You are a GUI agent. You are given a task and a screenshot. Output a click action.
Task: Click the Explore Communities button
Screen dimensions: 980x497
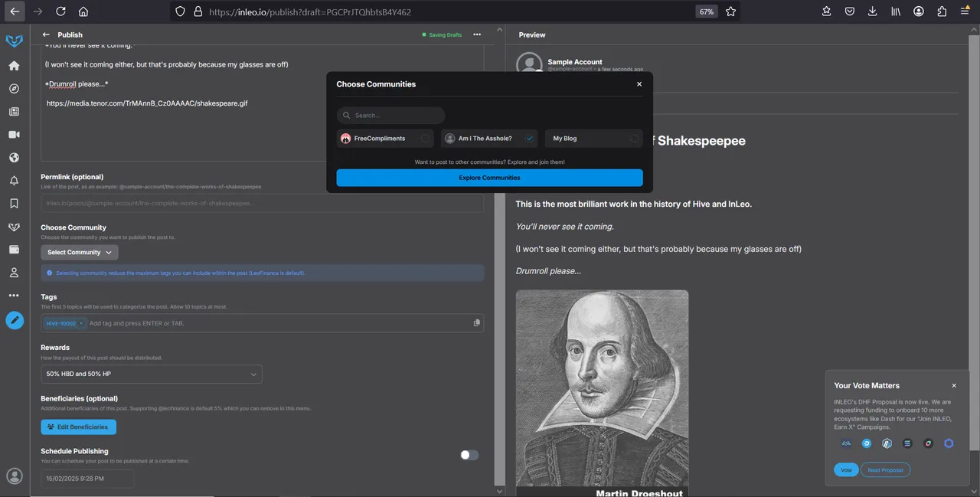[489, 178]
